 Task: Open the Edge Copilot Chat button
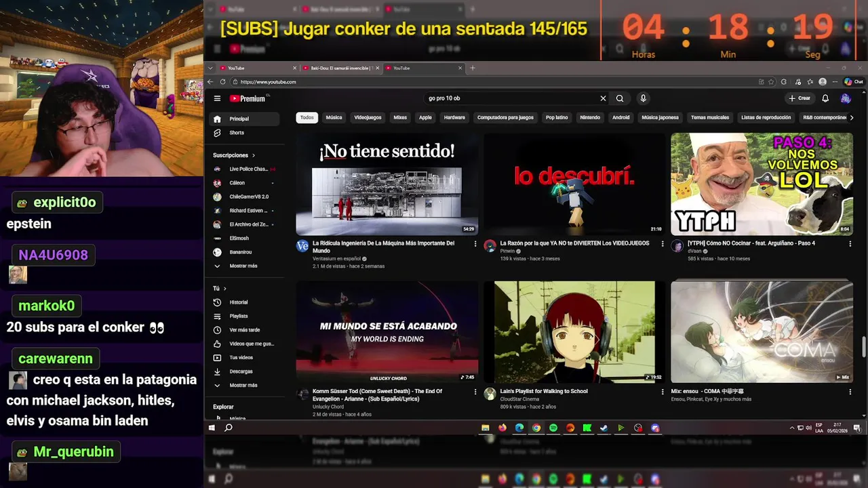point(853,82)
